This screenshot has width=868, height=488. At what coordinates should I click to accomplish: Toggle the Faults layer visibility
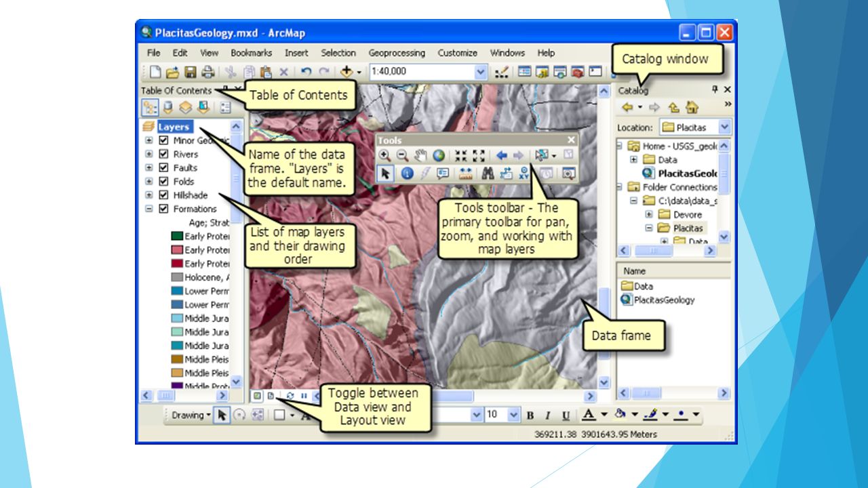tap(163, 167)
